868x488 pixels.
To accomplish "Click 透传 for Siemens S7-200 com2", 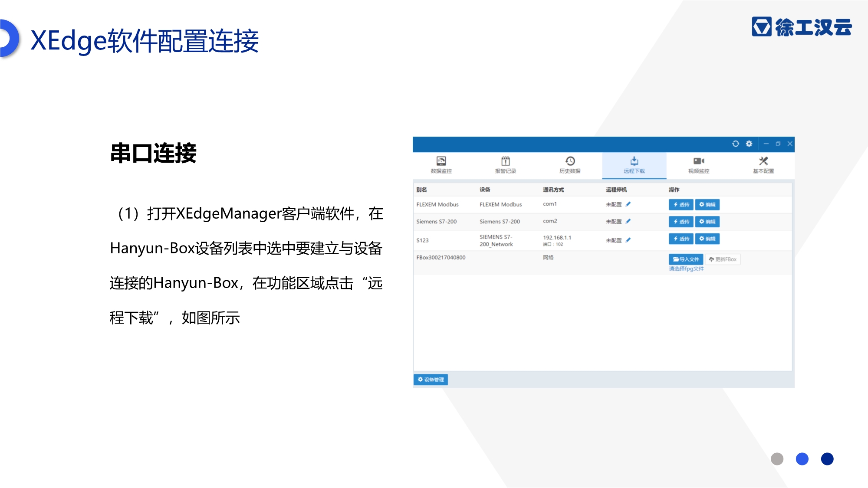I will [x=681, y=222].
